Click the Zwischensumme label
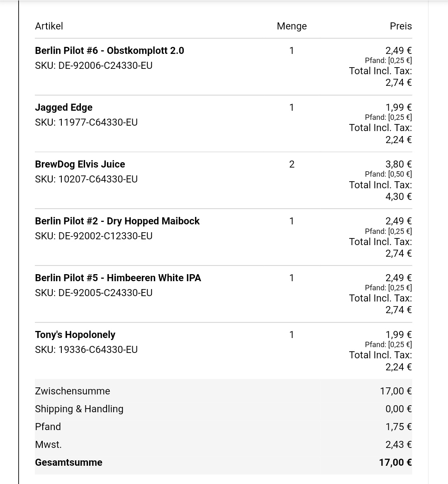The height and width of the screenshot is (484, 448). pos(73,391)
